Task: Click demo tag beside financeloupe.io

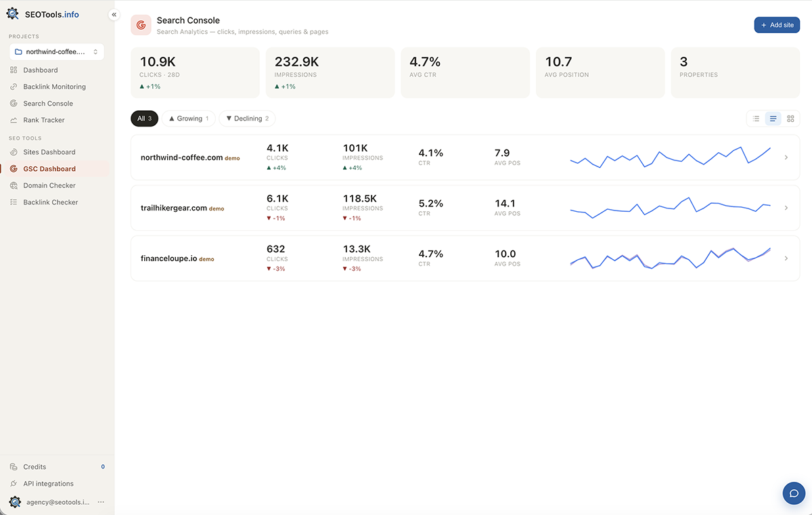Action: pyautogui.click(x=206, y=259)
